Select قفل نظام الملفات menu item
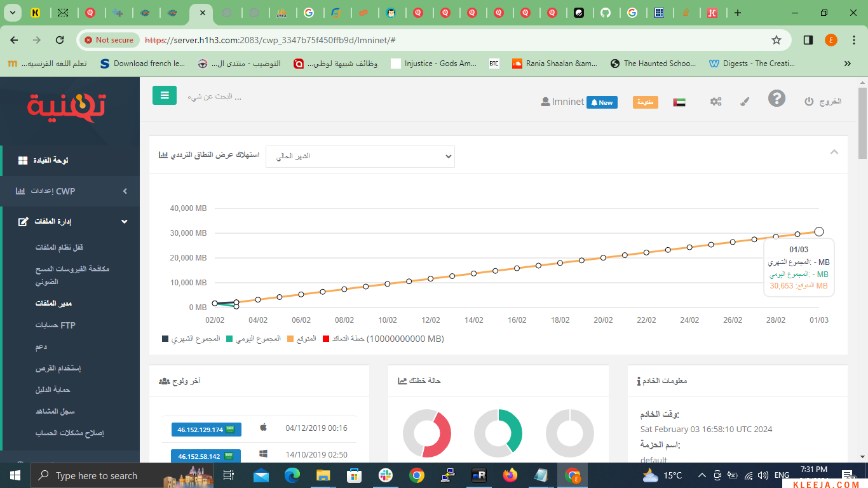 pos(60,247)
